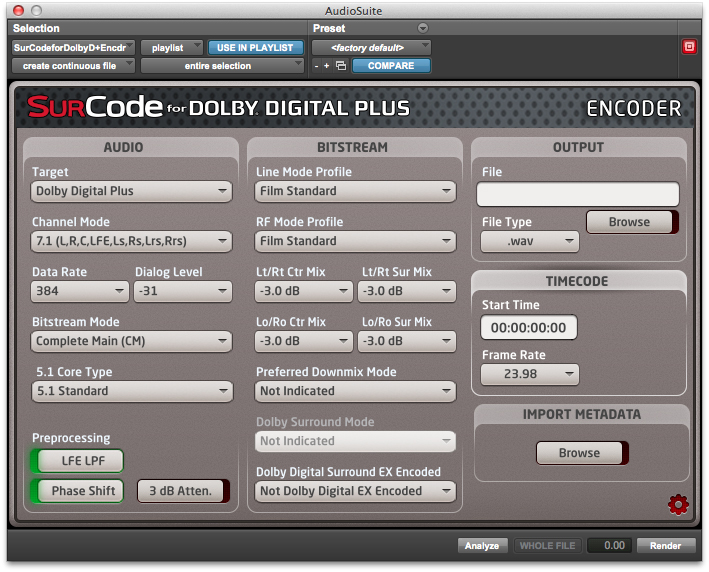The width and height of the screenshot is (709, 572).
Task: Click the Render button
Action: coord(666,546)
